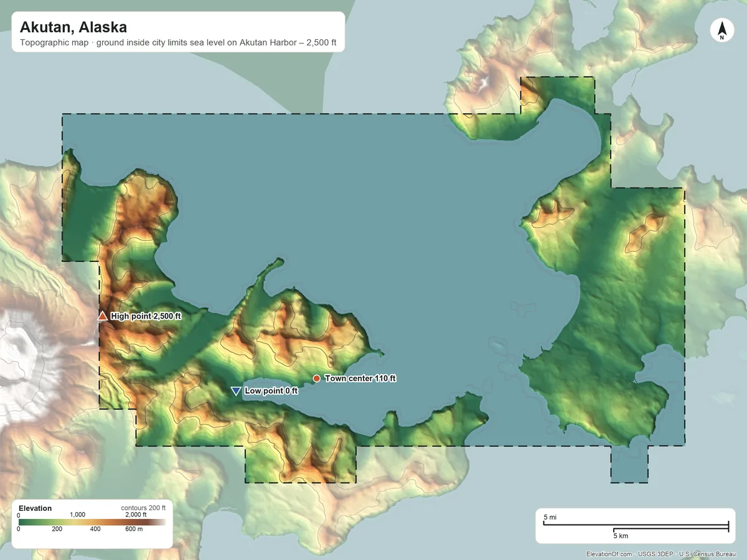Click the 'Town center 110 ft' label
The width and height of the screenshot is (747, 560).
(x=360, y=378)
